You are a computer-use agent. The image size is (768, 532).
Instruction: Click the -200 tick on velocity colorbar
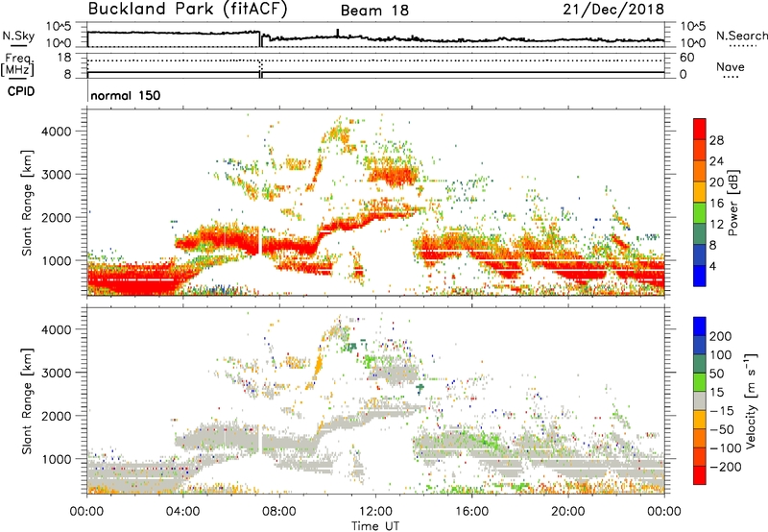726,467
